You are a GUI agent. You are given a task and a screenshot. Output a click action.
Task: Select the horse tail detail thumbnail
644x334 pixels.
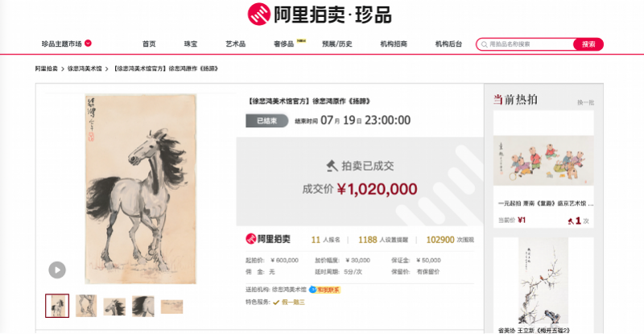coord(143,306)
